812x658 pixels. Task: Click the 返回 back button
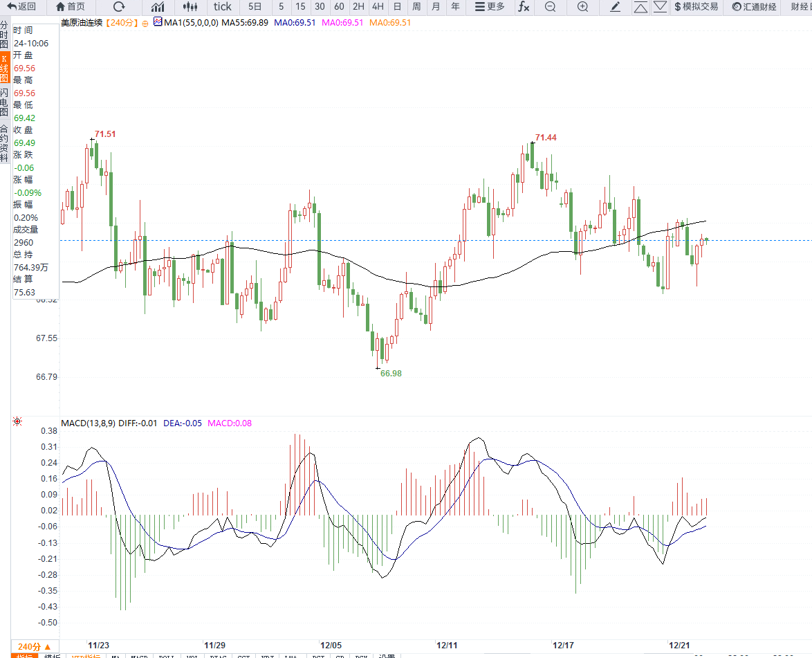click(x=21, y=7)
